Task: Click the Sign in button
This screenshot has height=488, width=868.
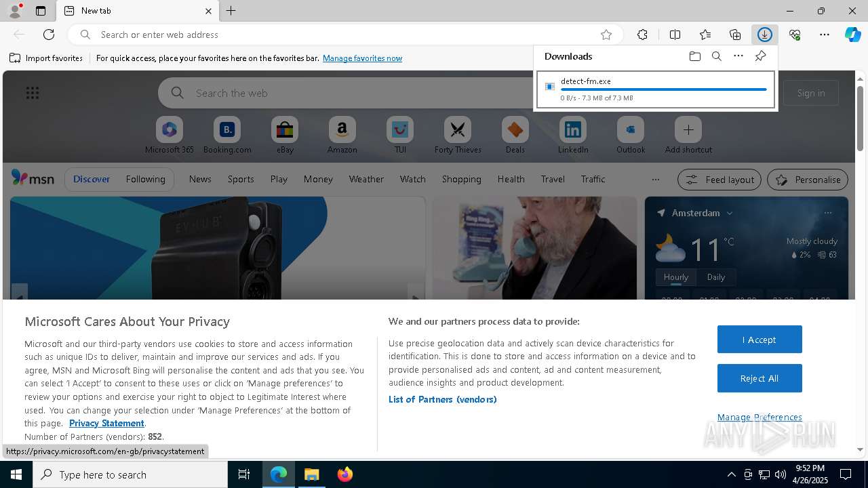Action: (x=811, y=93)
